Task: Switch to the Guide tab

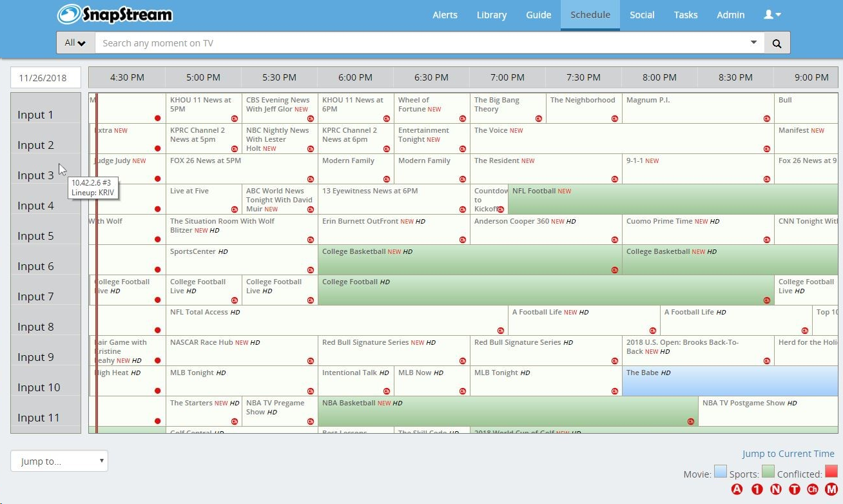Action: [x=538, y=15]
